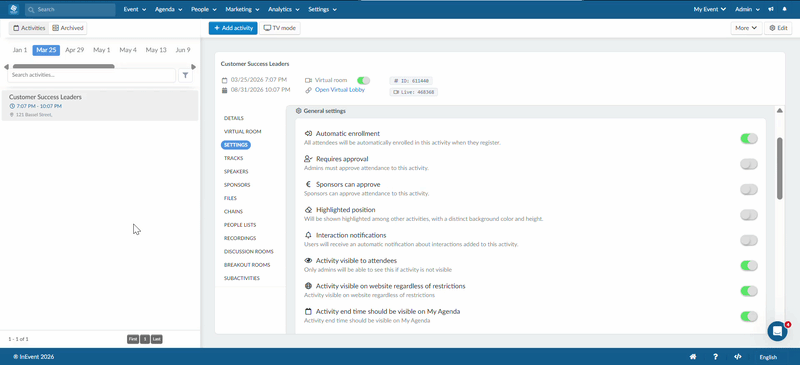Click the left arrow of date scroller
Viewport: 800px width, 365px height.
click(x=6, y=67)
